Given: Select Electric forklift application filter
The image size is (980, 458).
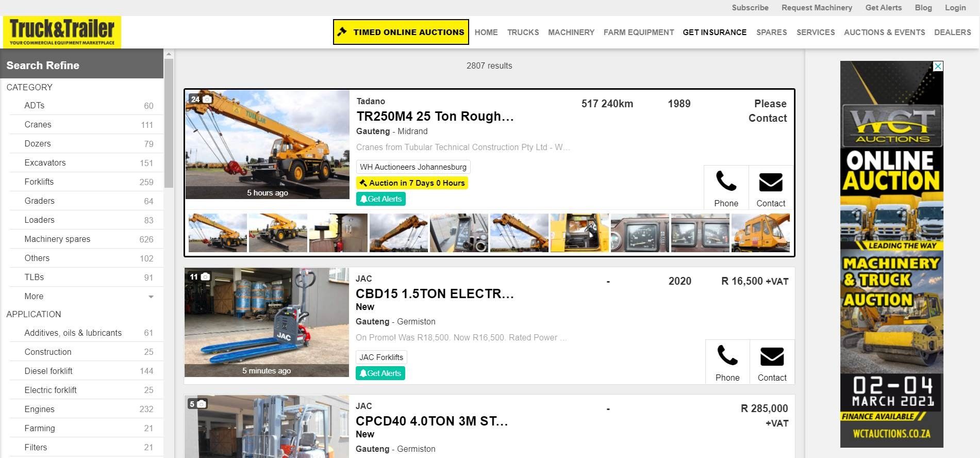Looking at the screenshot, I should [x=86, y=390].
